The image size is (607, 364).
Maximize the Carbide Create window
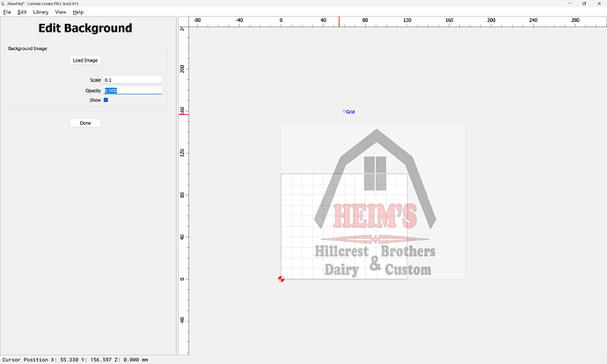584,4
